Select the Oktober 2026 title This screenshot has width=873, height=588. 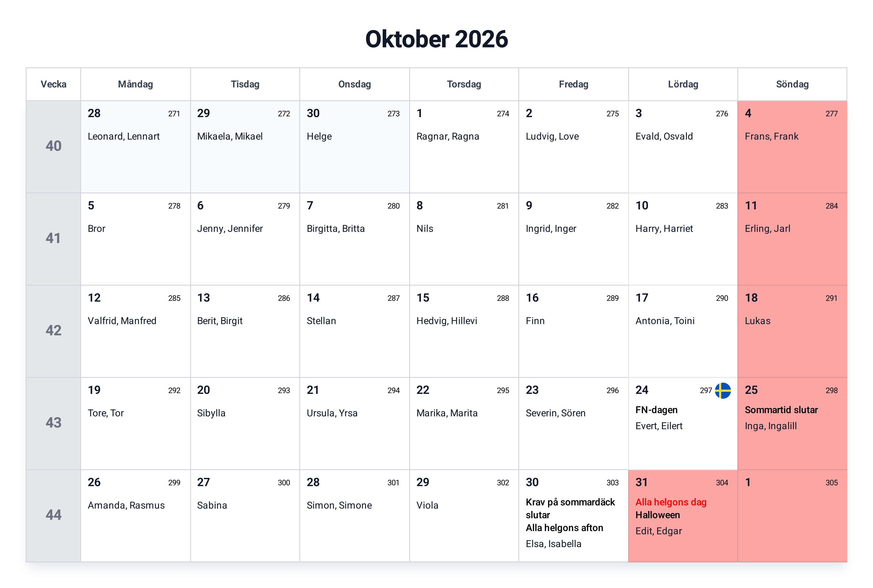point(436,39)
